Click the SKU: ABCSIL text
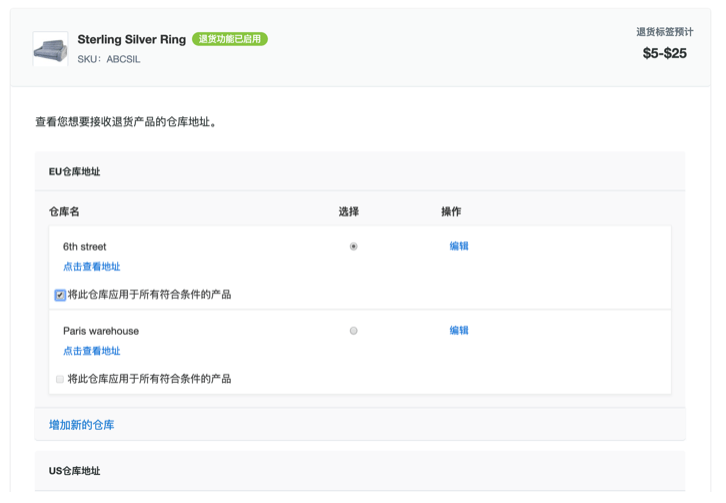The image size is (726, 503). click(109, 59)
